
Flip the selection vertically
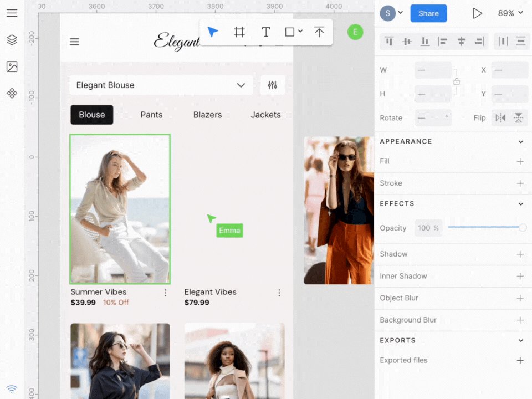coord(518,118)
